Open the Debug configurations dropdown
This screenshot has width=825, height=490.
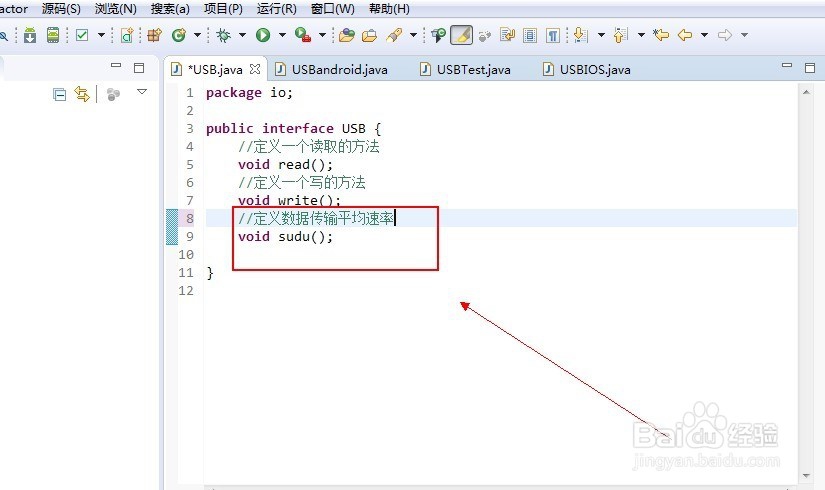pyautogui.click(x=242, y=35)
